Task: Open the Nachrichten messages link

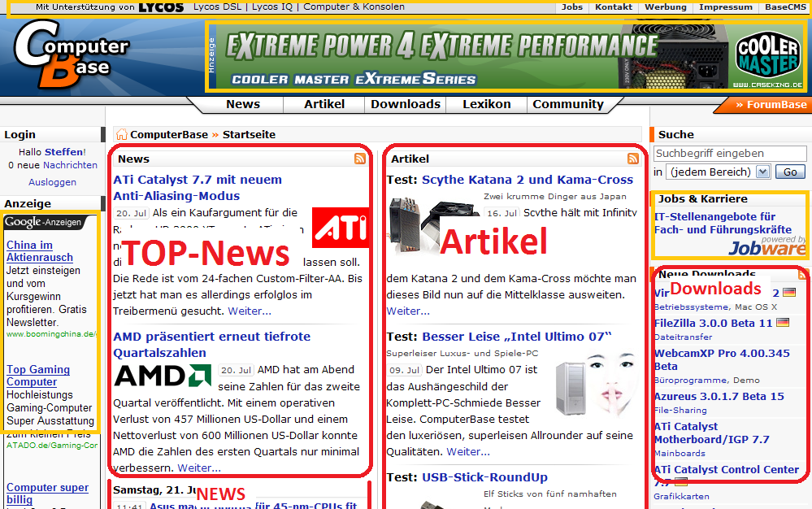Action: point(71,165)
